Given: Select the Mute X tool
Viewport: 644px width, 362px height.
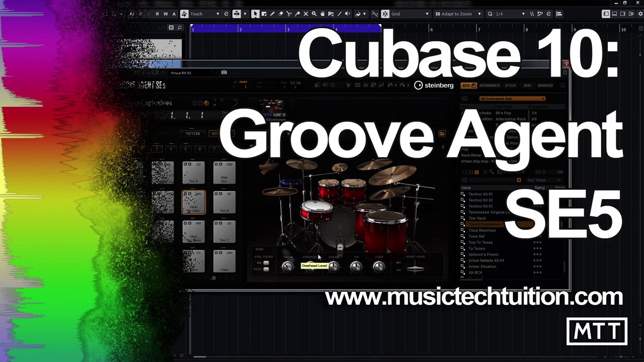Looking at the screenshot, I should coord(305,14).
